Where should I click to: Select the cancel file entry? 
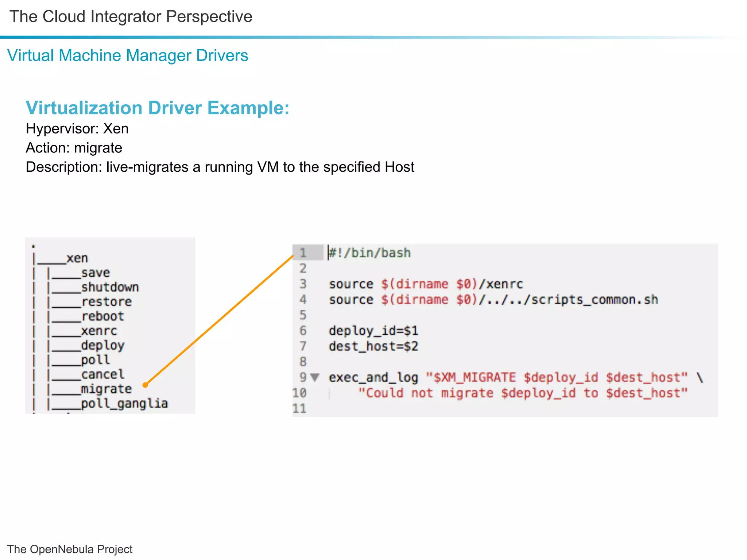(102, 374)
